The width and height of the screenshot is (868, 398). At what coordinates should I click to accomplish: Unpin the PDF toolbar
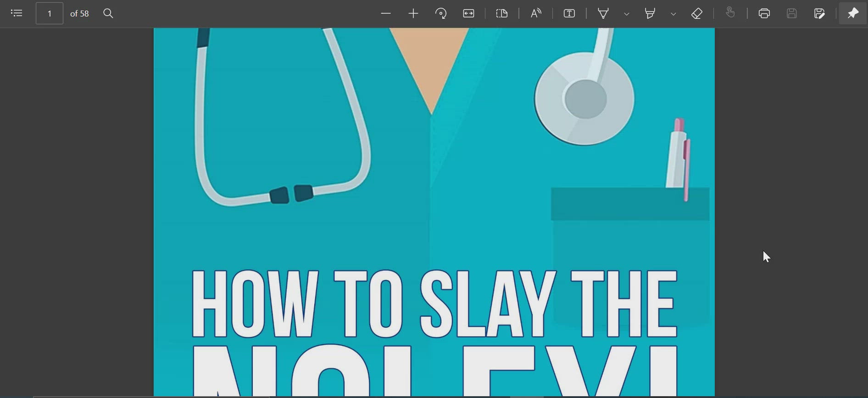pyautogui.click(x=853, y=13)
